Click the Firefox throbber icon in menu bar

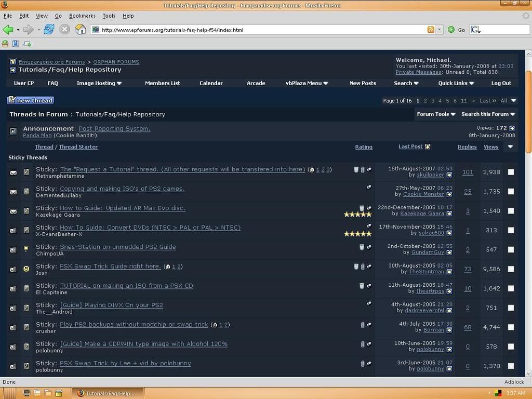coord(526,16)
